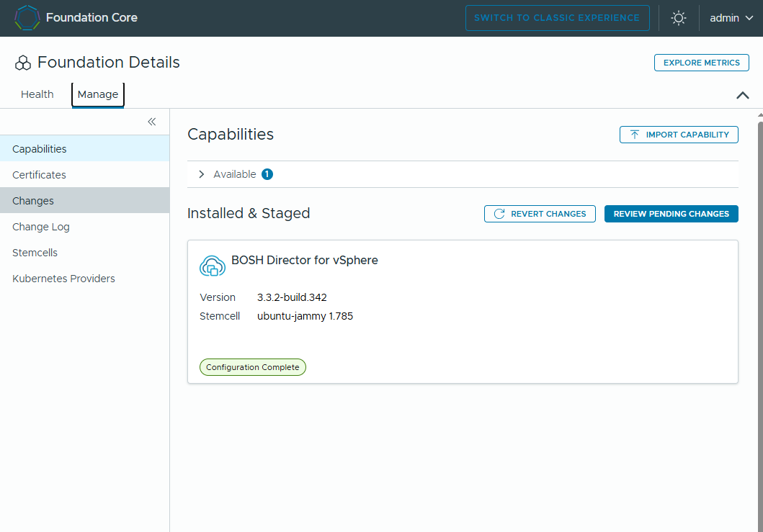This screenshot has width=763, height=532.
Task: Open Certificates in the sidebar
Action: [x=85, y=175]
